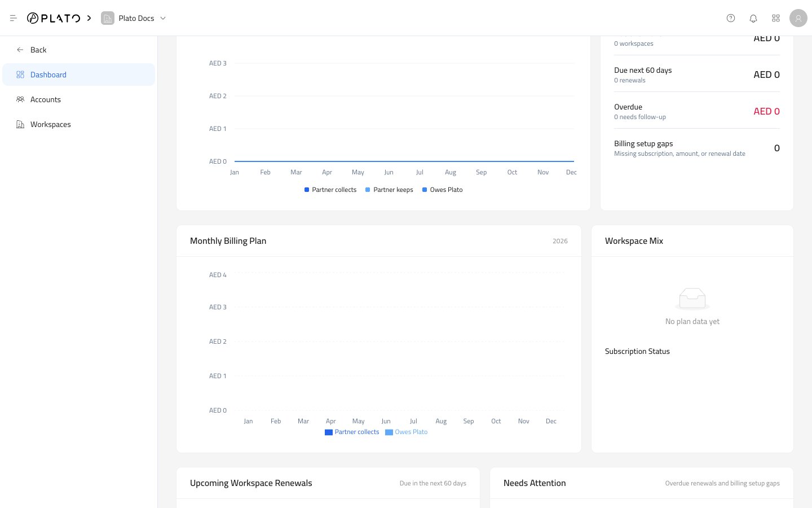
Task: Toggle Owes Plato in Monthly Billing Plan legend
Action: point(407,432)
